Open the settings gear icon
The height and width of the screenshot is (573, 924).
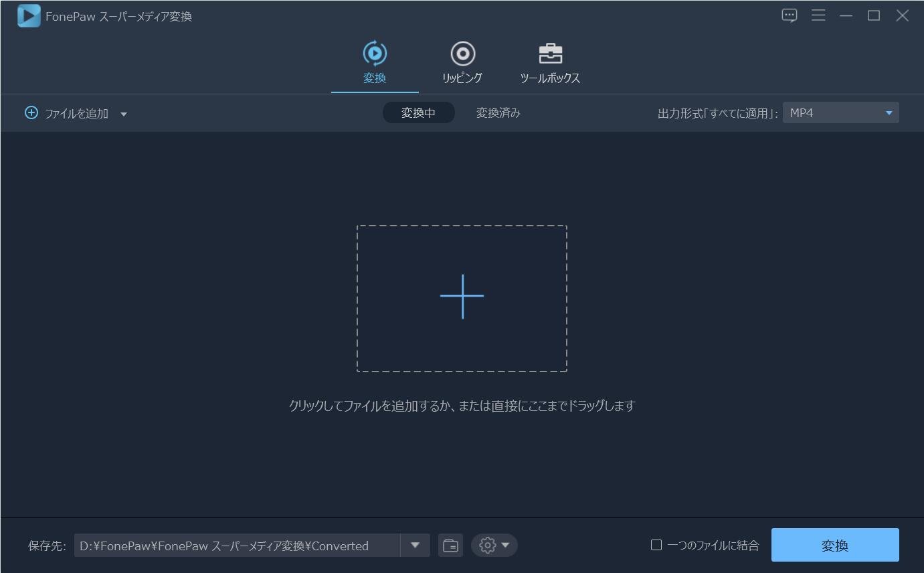tap(488, 545)
